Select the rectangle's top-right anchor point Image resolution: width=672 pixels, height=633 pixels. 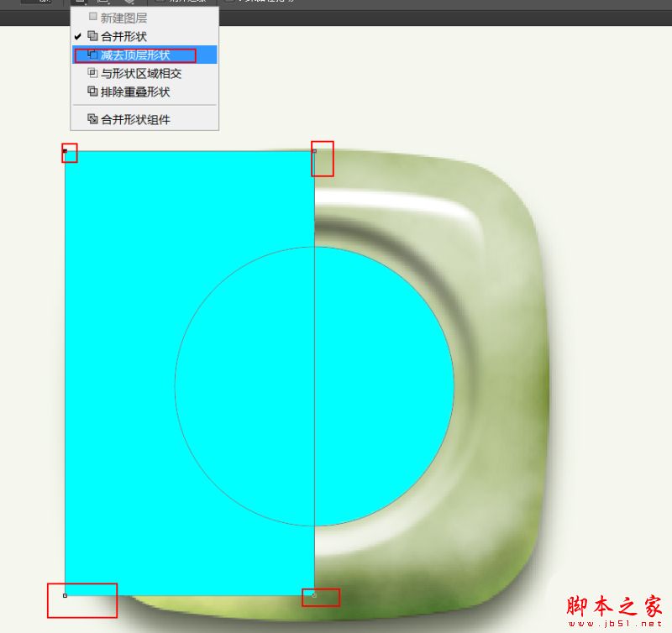click(x=314, y=151)
